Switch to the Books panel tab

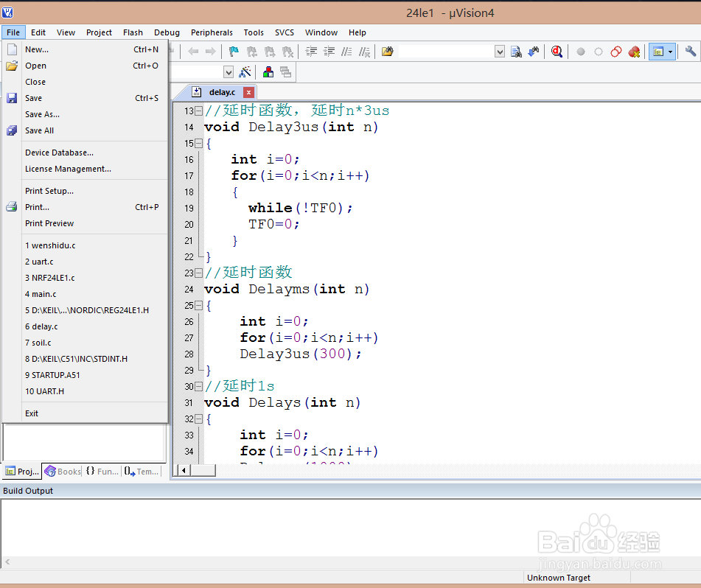63,471
